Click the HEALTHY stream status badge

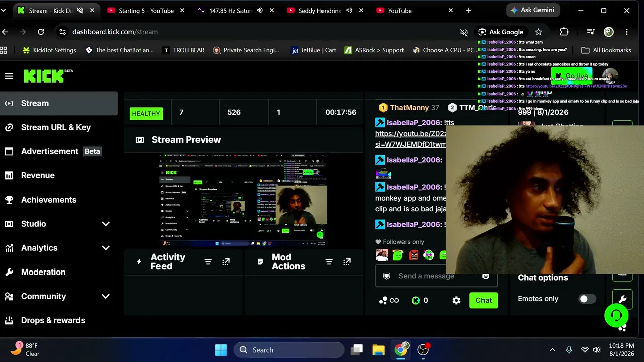click(146, 114)
